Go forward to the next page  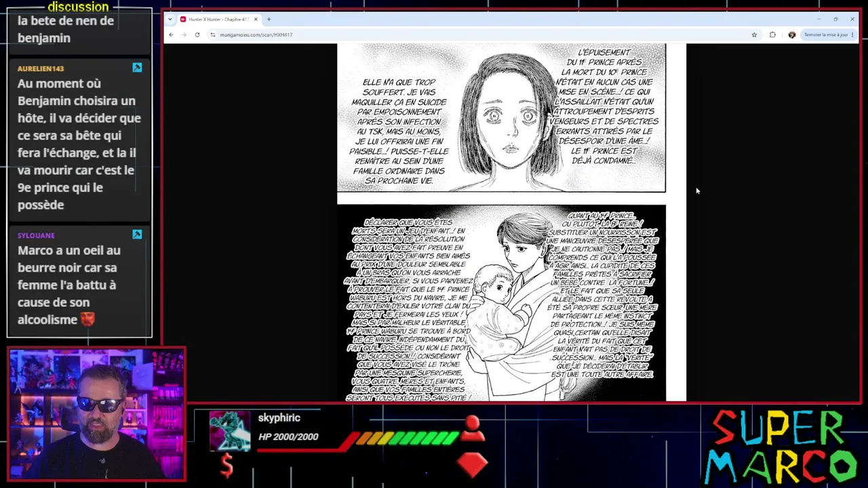click(x=184, y=35)
